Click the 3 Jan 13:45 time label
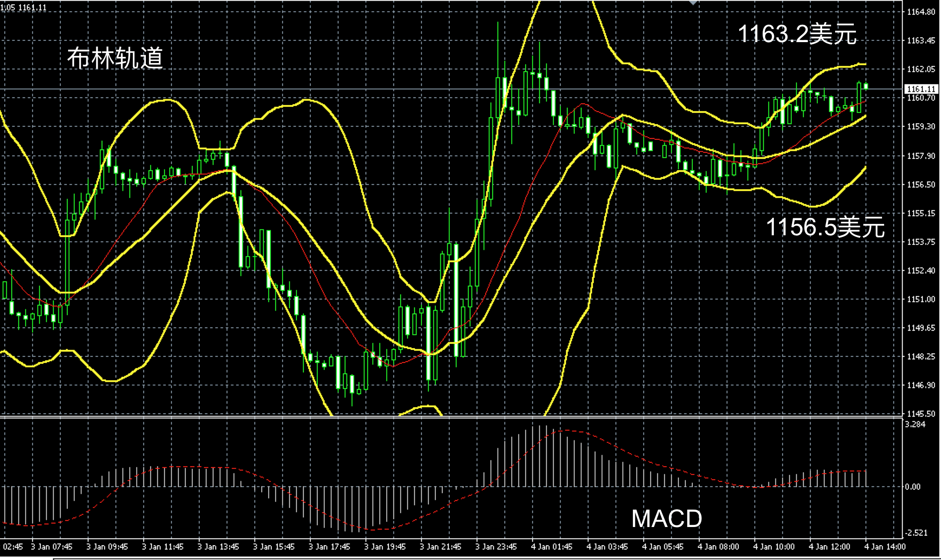Screen dimensions: 941x560 (218, 547)
